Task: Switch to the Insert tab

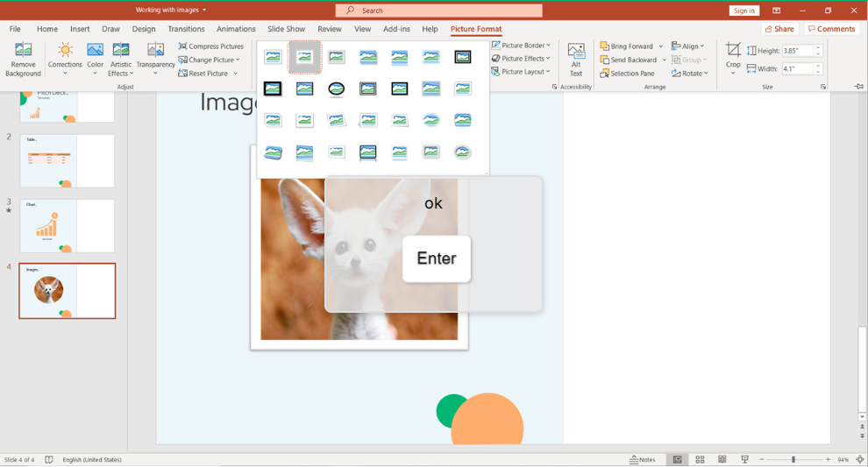Action: pos(80,29)
